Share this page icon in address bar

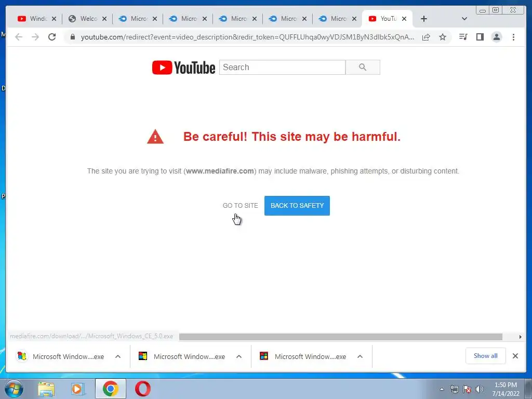tap(426, 37)
